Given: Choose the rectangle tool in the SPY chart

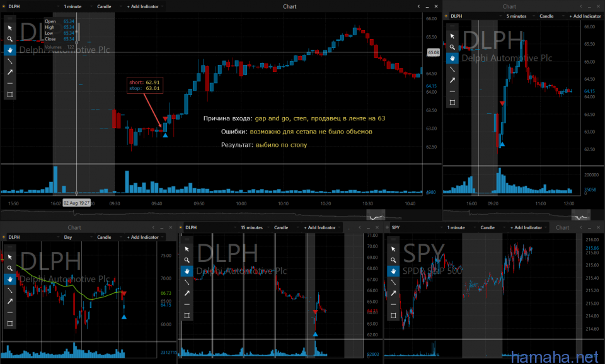Looking at the screenshot, I should tap(393, 316).
